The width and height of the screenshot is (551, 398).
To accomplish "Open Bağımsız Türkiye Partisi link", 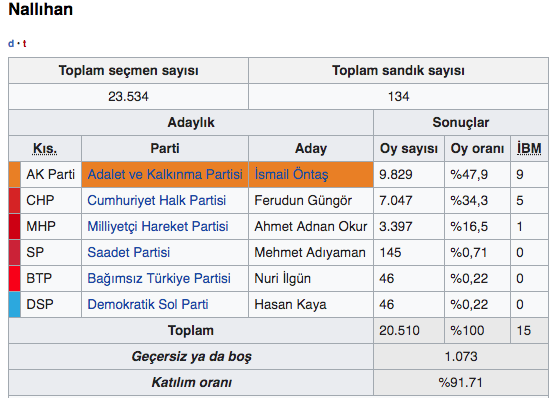I will 159,278.
